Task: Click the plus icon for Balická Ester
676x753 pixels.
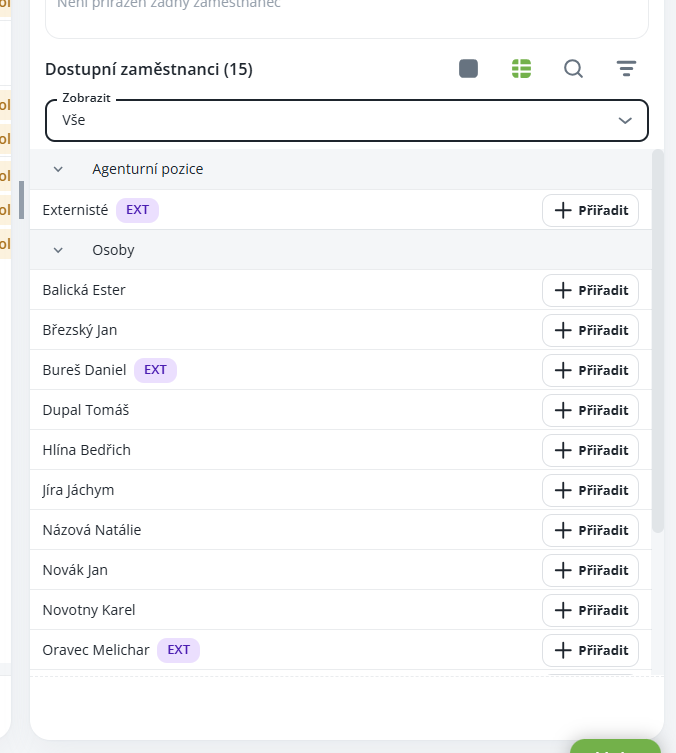Action: [x=563, y=290]
